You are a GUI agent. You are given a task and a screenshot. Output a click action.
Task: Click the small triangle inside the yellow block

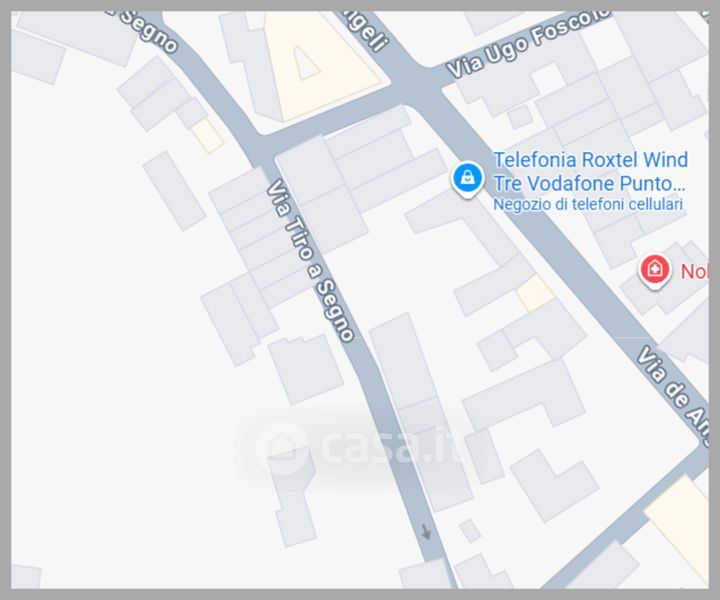click(x=307, y=63)
